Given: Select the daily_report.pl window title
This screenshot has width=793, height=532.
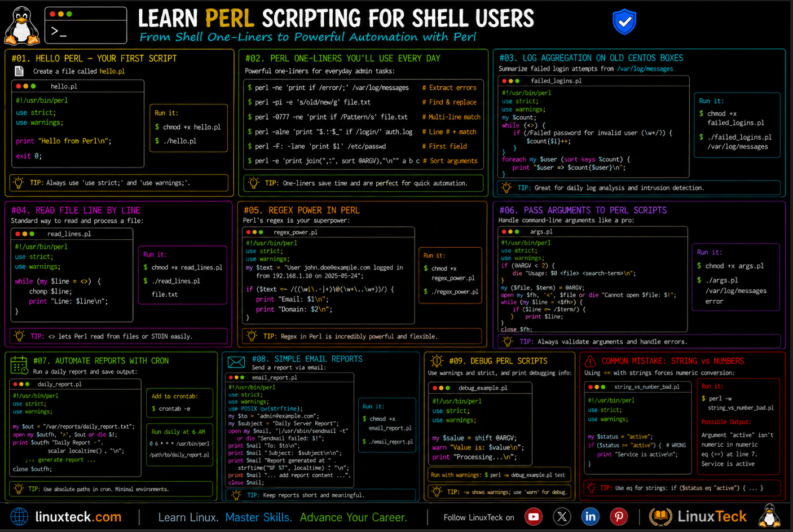Looking at the screenshot, I should pos(59,384).
